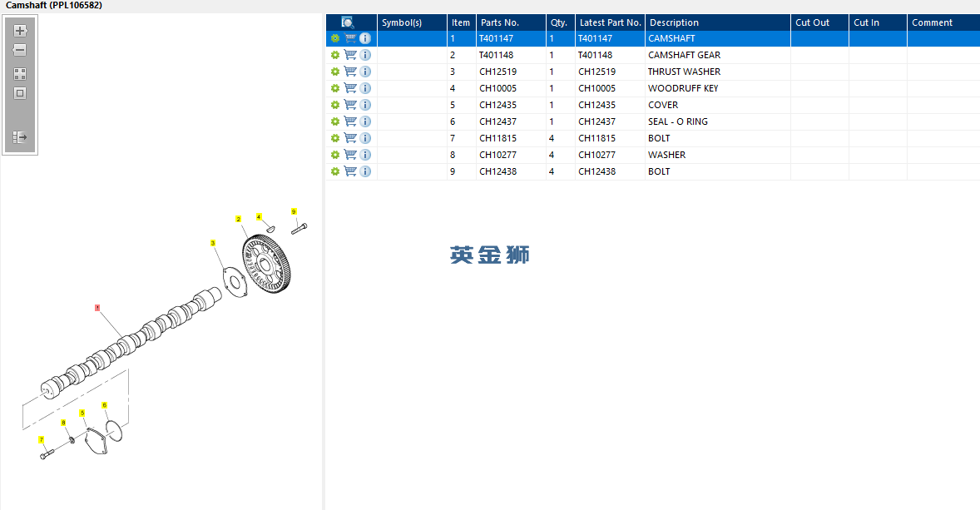
Task: Show info for THRUST WASHER row
Action: [365, 72]
